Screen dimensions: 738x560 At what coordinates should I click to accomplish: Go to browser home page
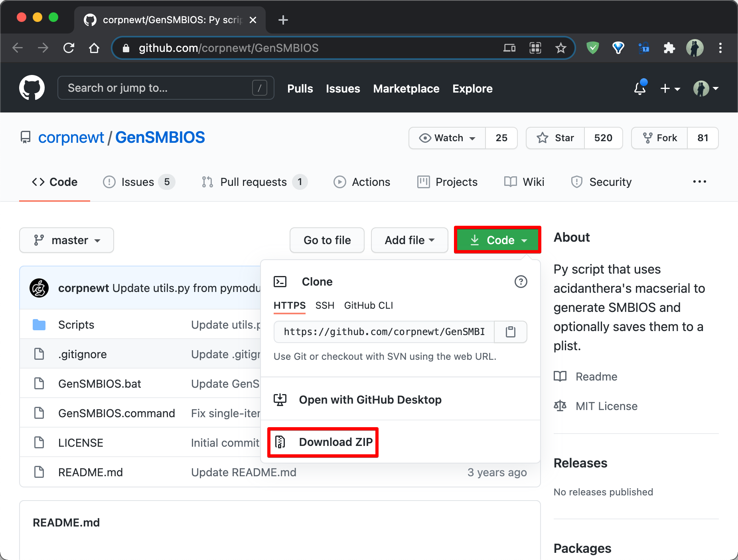pyautogui.click(x=94, y=48)
